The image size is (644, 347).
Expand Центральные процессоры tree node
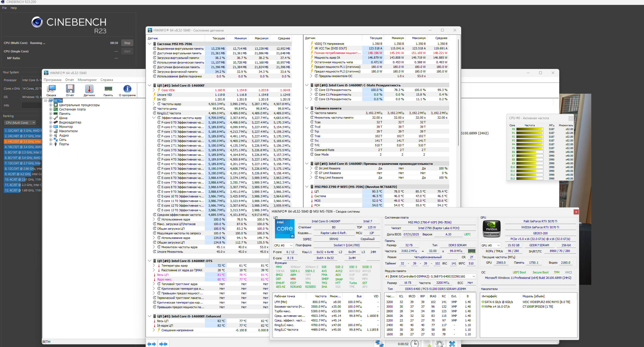[x=51, y=105]
